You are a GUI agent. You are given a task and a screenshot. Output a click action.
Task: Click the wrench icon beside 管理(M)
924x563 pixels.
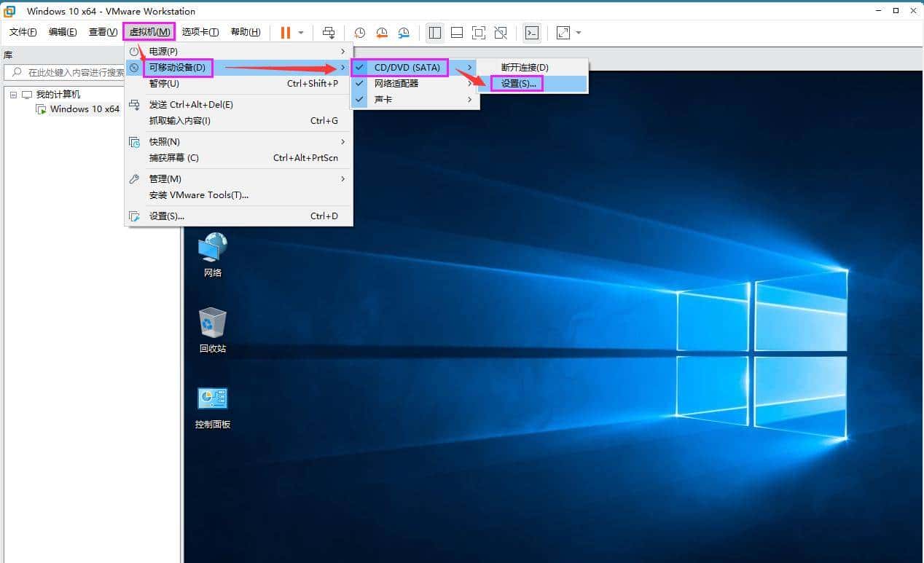tap(134, 179)
